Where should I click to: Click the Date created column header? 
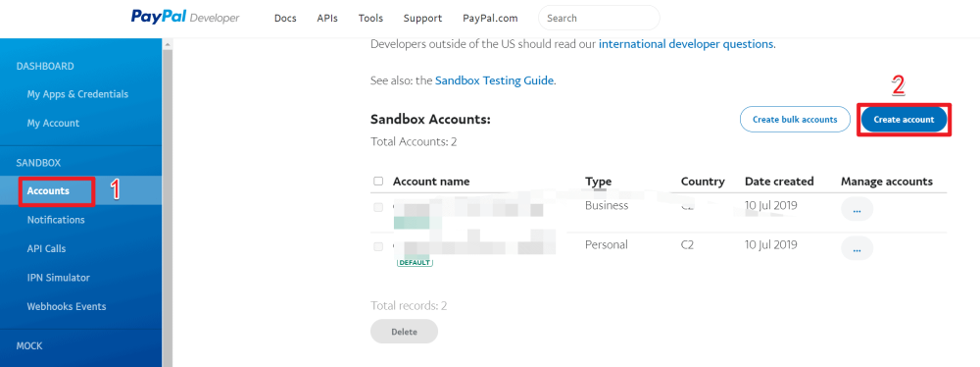click(x=779, y=182)
